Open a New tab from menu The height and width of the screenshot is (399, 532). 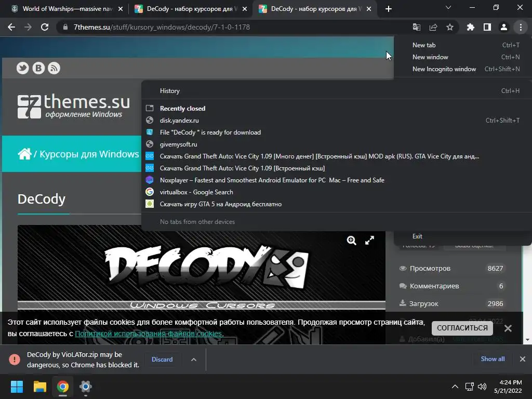pyautogui.click(x=463, y=45)
